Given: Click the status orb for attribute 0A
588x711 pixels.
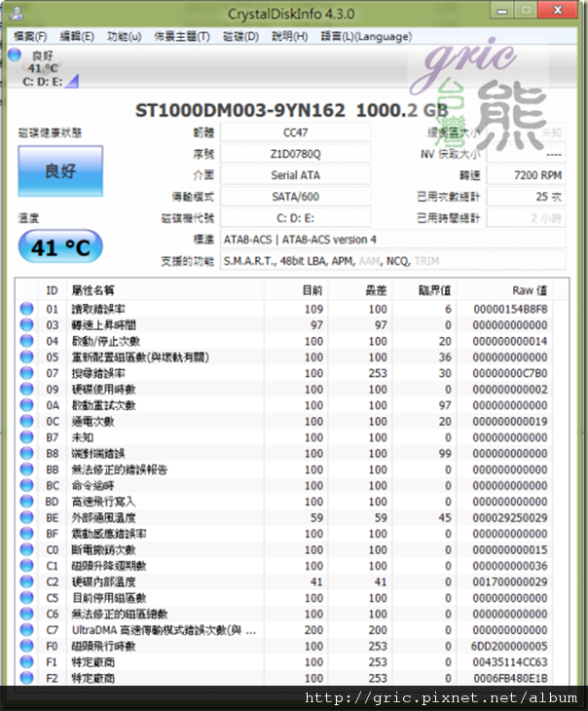Looking at the screenshot, I should click(26, 405).
